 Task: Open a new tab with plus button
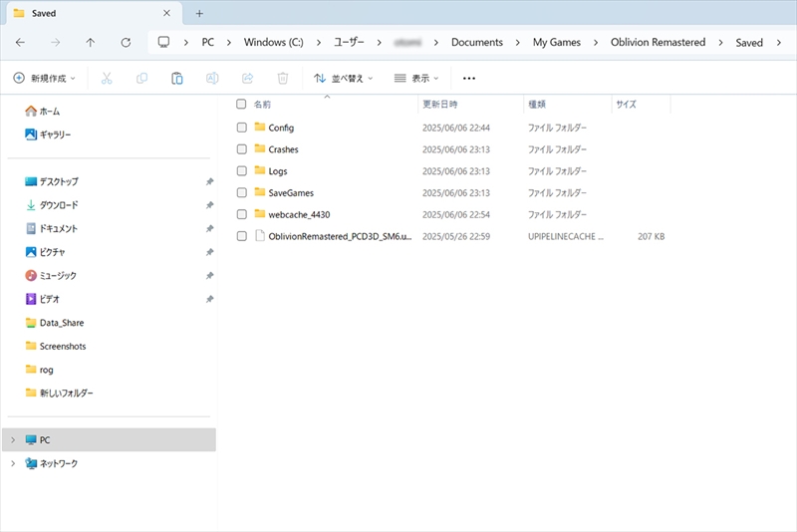[199, 14]
